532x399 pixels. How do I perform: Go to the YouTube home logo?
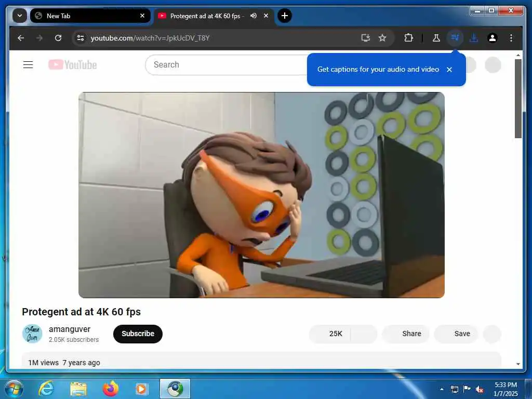[x=73, y=65]
